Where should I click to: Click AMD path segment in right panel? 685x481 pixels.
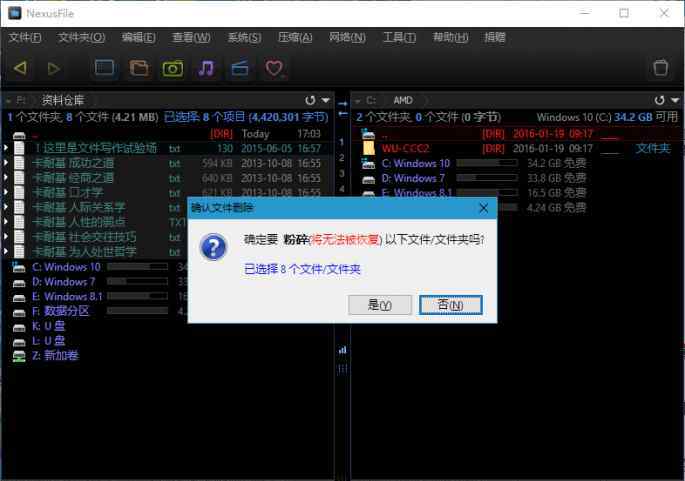tap(403, 101)
